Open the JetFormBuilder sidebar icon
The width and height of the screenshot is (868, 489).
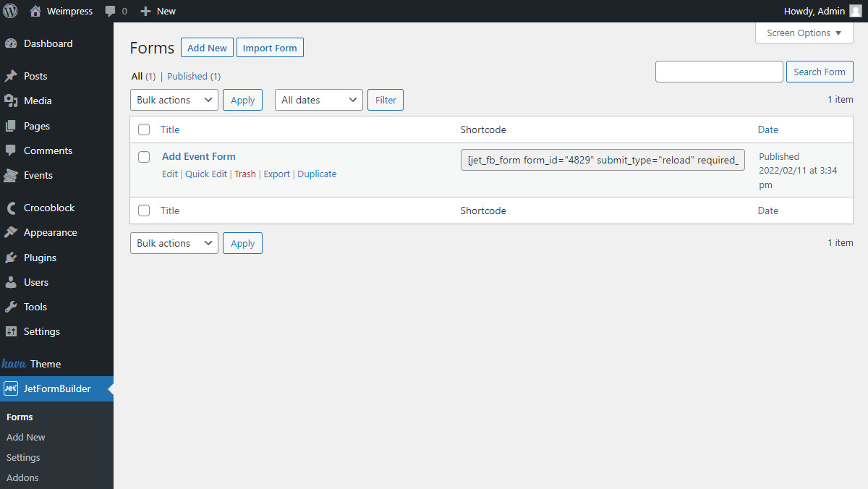[x=12, y=388]
